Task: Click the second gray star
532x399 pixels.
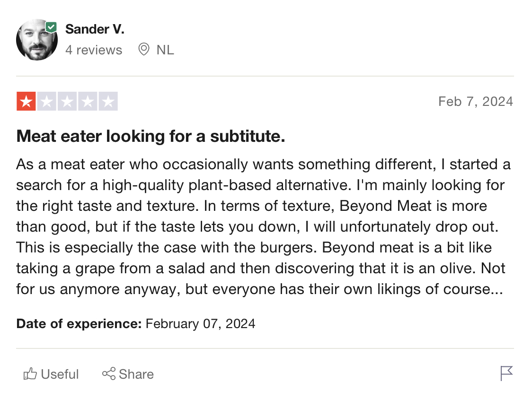Action: tap(46, 102)
